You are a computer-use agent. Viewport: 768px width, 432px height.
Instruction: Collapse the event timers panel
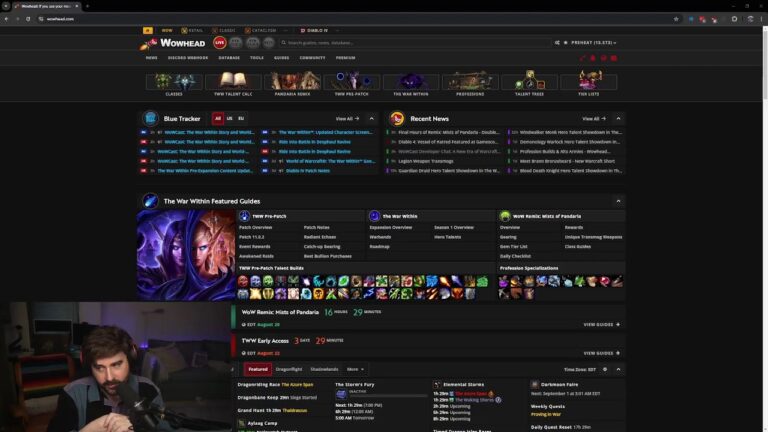618,369
